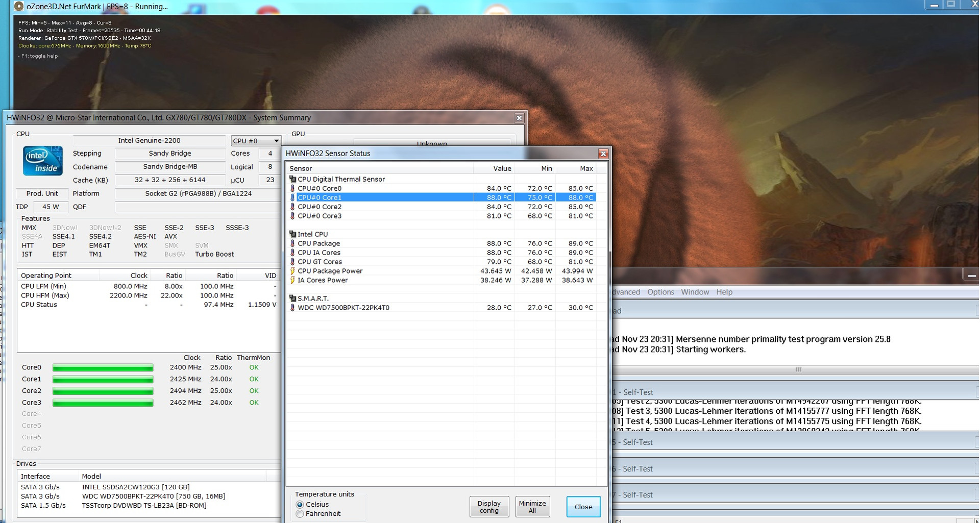The image size is (980, 523).
Task: Click the Interface column header in Drives
Action: pyautogui.click(x=48, y=476)
